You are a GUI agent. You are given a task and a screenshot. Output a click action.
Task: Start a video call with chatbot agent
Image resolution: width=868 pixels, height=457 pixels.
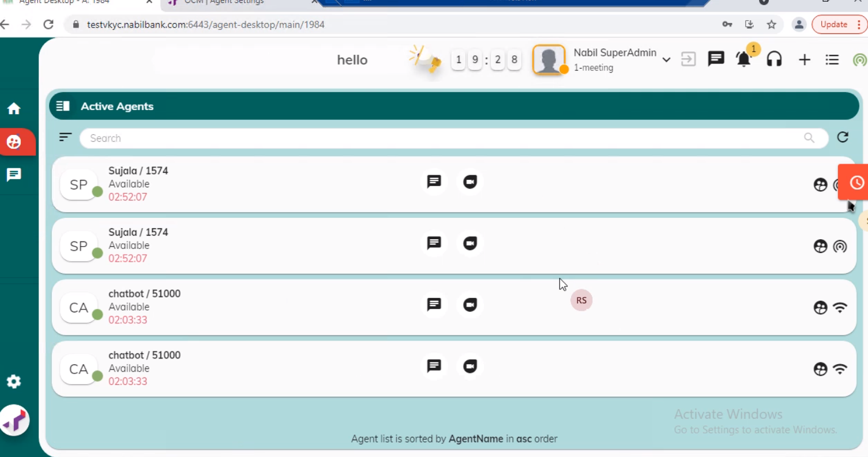(x=470, y=305)
